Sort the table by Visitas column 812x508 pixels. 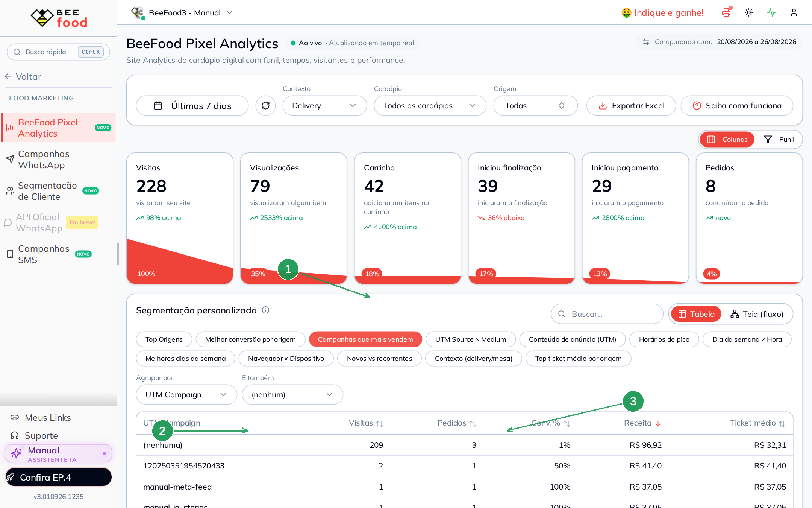pyautogui.click(x=366, y=423)
